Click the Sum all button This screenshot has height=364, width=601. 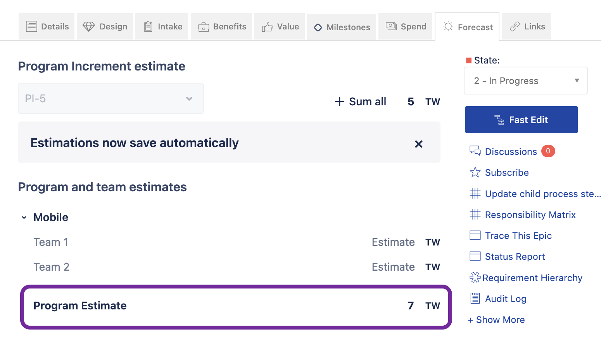click(361, 101)
